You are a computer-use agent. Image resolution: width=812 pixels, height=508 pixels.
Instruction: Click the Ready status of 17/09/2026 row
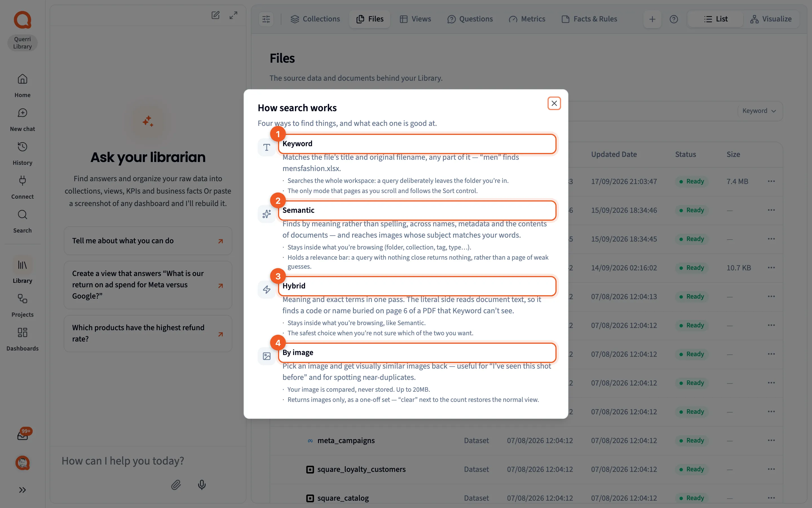point(692,181)
